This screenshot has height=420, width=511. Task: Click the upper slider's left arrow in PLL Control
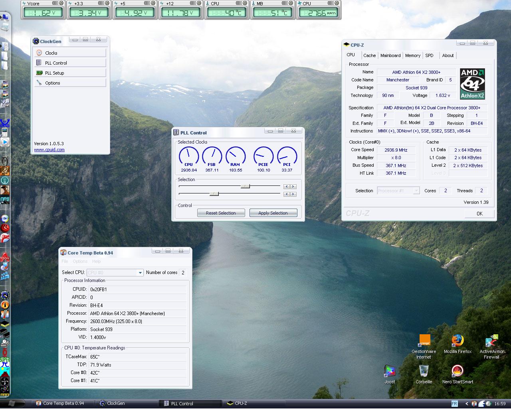coord(287,186)
